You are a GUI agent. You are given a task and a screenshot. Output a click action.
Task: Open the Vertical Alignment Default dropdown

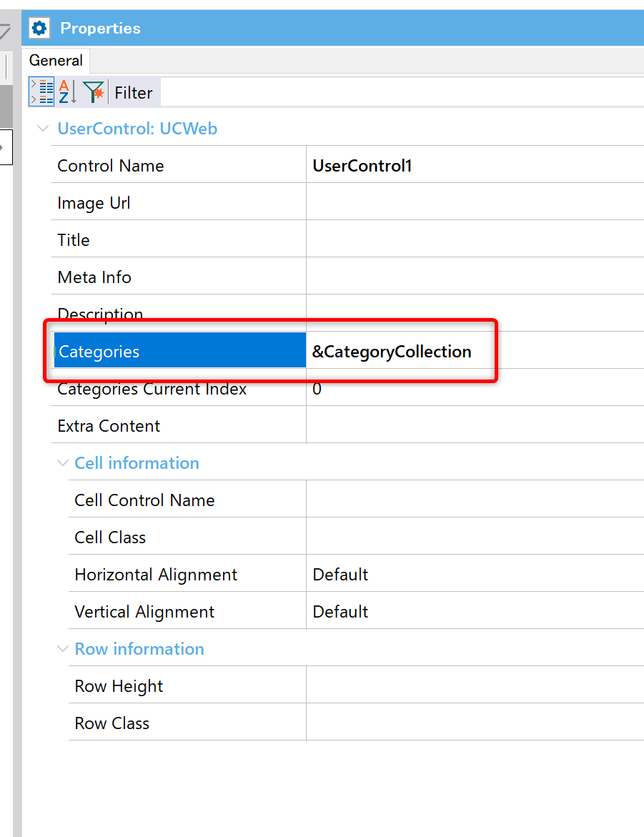point(475,612)
